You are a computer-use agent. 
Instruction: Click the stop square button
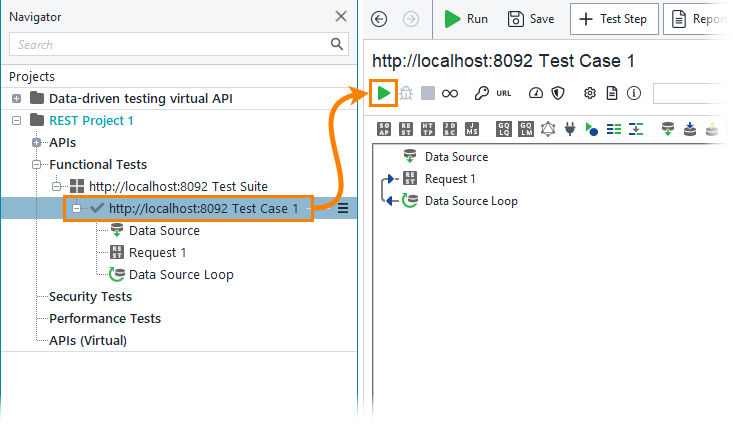[428, 93]
